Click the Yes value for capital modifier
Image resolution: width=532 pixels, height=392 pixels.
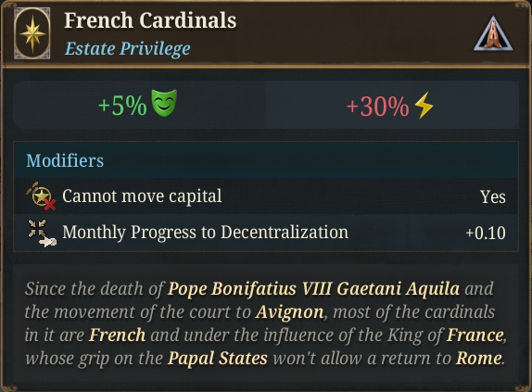(493, 197)
